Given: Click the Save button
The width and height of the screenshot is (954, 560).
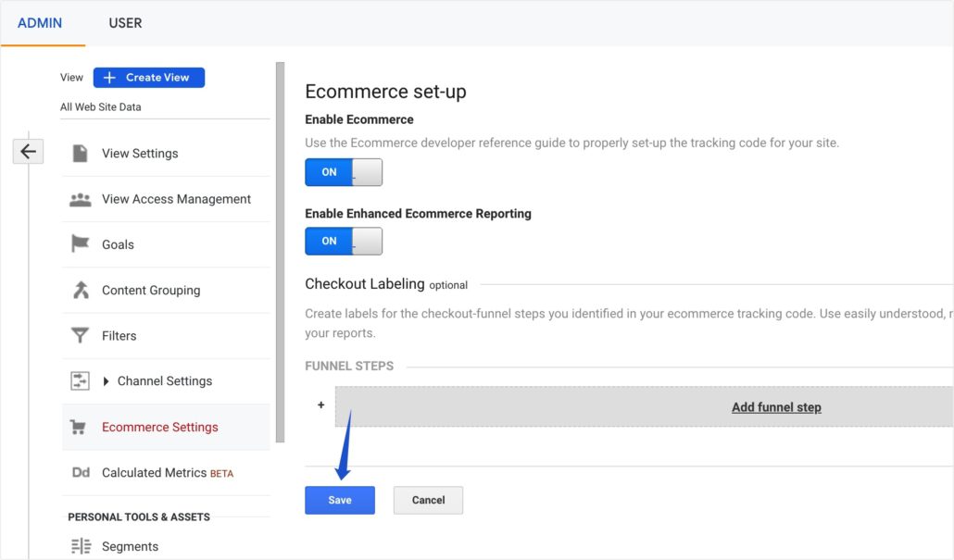Looking at the screenshot, I should [340, 500].
